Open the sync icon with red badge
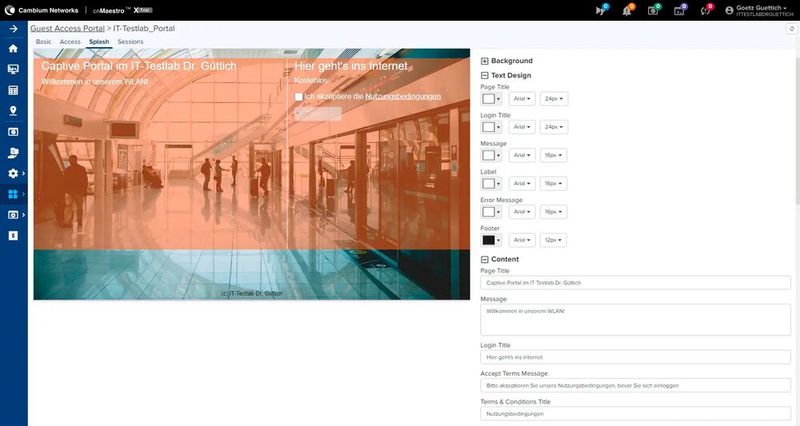Viewport: 800px width, 426px height. pos(706,10)
